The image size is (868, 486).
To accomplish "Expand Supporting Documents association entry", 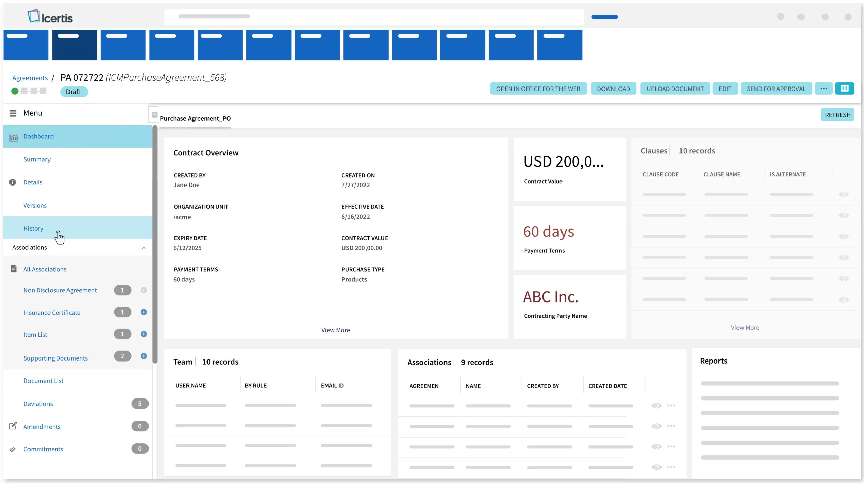I will coord(56,358).
